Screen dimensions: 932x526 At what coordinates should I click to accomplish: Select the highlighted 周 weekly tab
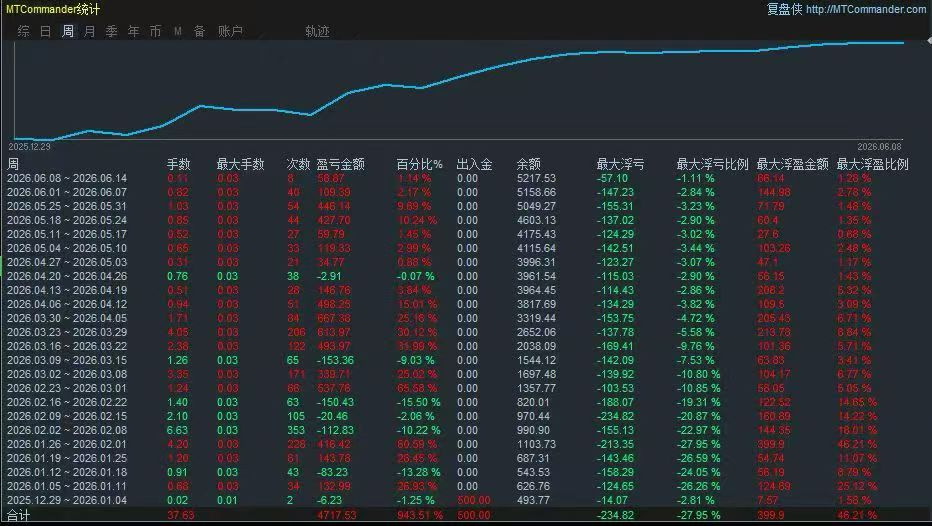click(68, 31)
